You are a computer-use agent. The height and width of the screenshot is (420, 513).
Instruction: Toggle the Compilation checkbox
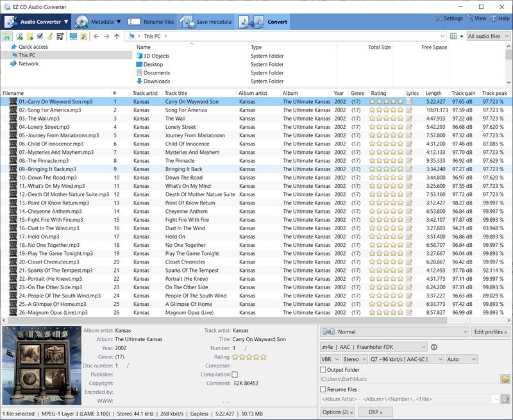(x=235, y=374)
